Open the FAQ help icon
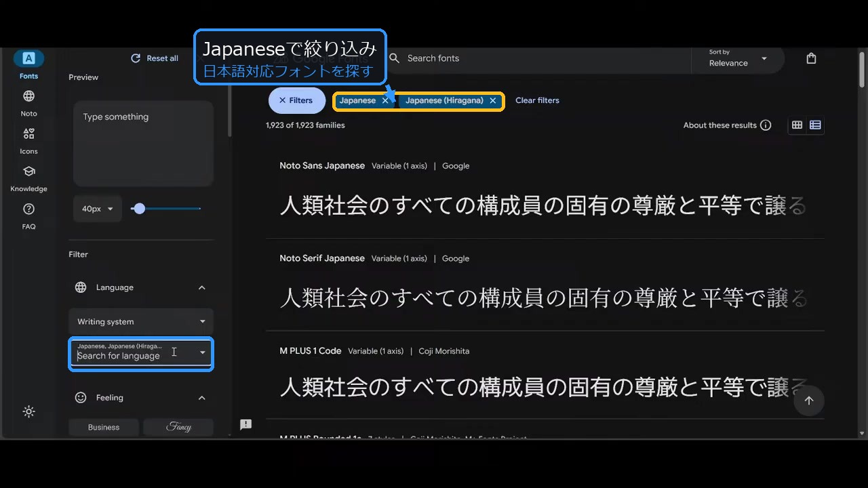The image size is (868, 488). pyautogui.click(x=28, y=209)
